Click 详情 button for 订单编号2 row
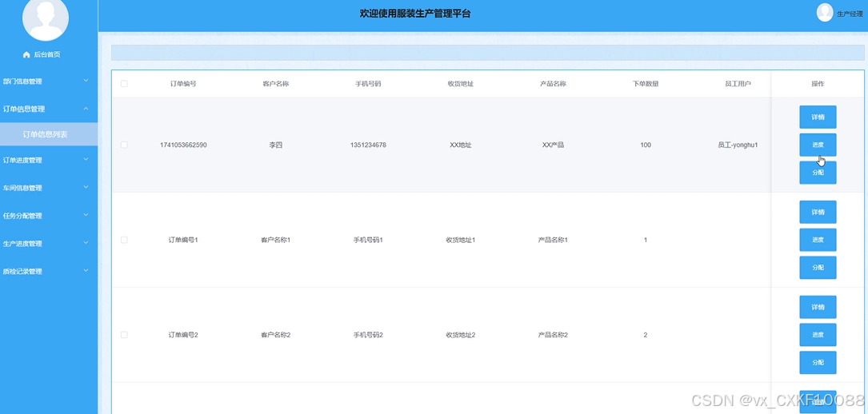The height and width of the screenshot is (414, 868). click(x=818, y=308)
